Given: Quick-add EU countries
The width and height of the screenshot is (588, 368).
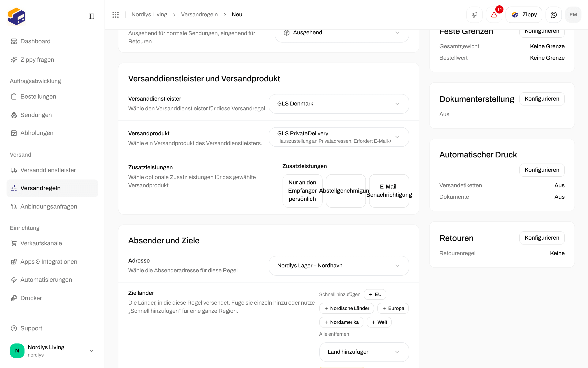Looking at the screenshot, I should point(375,294).
